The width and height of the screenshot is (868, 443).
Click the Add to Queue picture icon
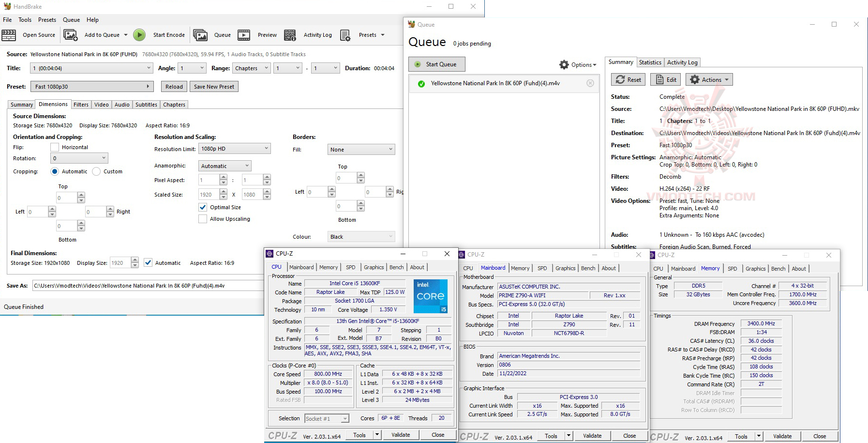point(71,35)
